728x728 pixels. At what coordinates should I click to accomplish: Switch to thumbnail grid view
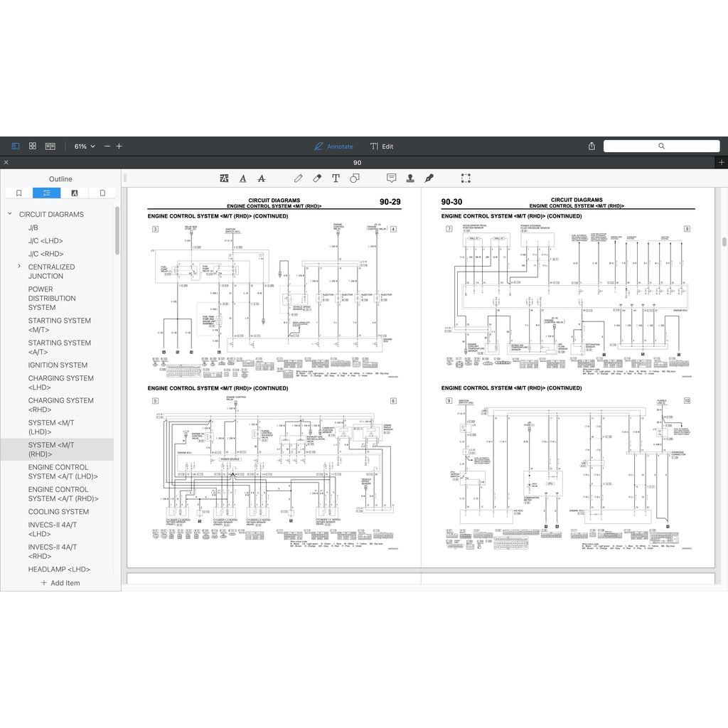[33, 146]
